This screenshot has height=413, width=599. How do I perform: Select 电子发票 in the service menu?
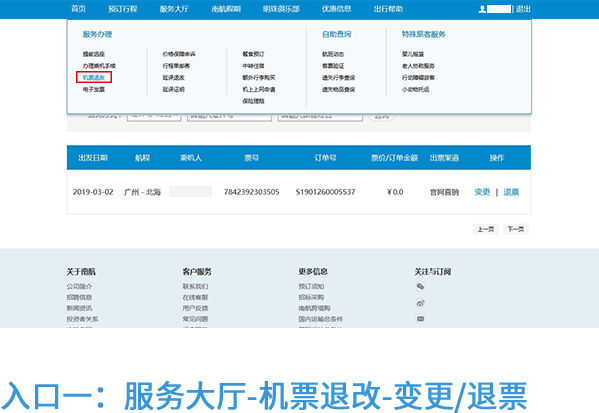(94, 89)
